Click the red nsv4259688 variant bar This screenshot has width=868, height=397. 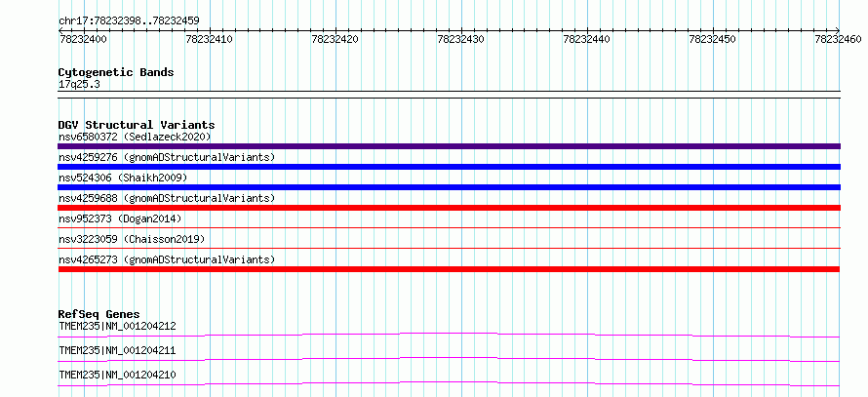449,208
